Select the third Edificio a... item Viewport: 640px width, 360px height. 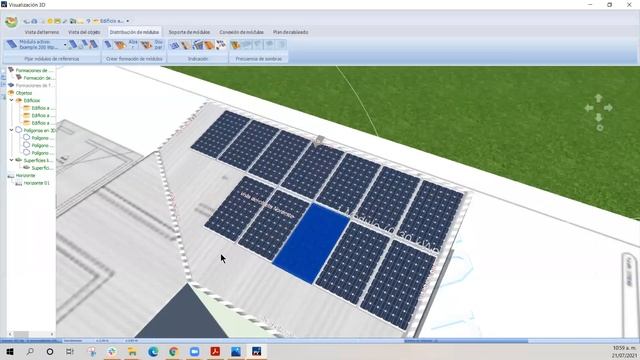pos(40,123)
